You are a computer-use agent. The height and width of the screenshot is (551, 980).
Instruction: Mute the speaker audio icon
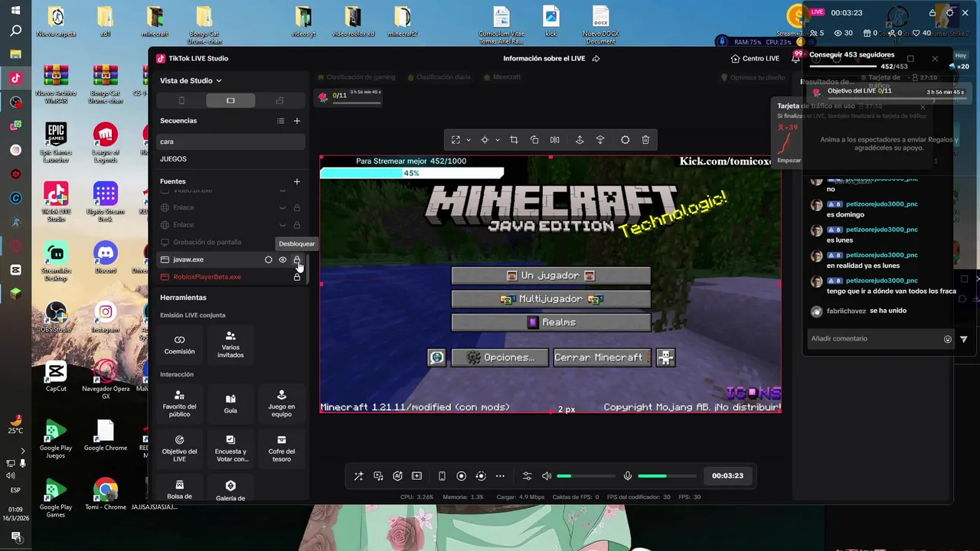(547, 476)
